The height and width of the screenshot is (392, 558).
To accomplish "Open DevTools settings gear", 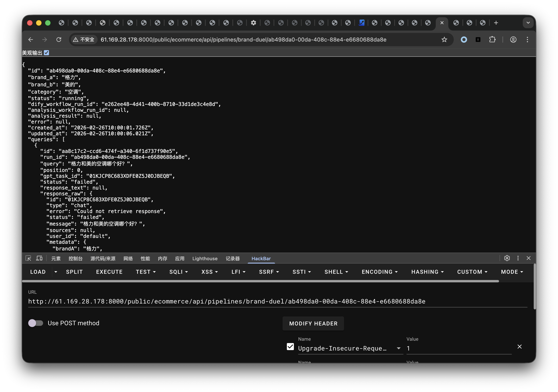I will [507, 258].
